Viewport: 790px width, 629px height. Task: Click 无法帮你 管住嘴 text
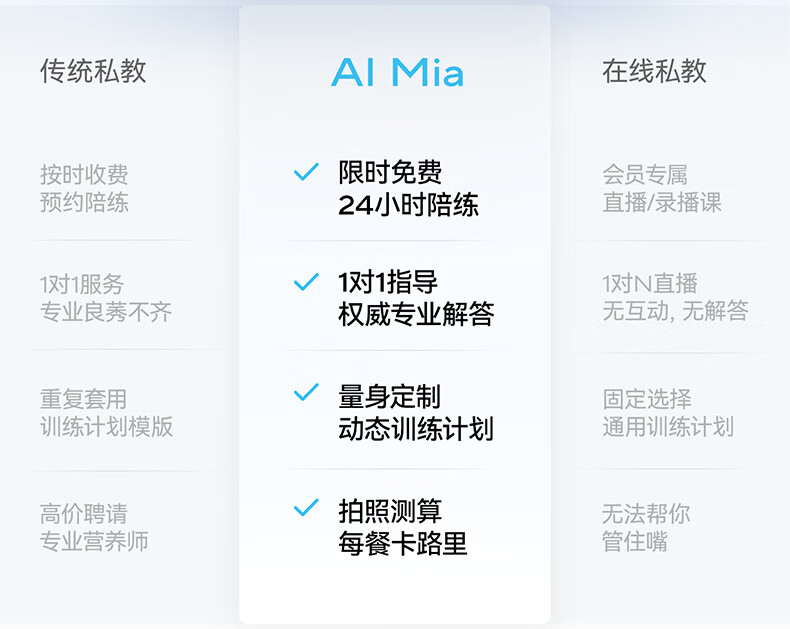click(x=645, y=528)
